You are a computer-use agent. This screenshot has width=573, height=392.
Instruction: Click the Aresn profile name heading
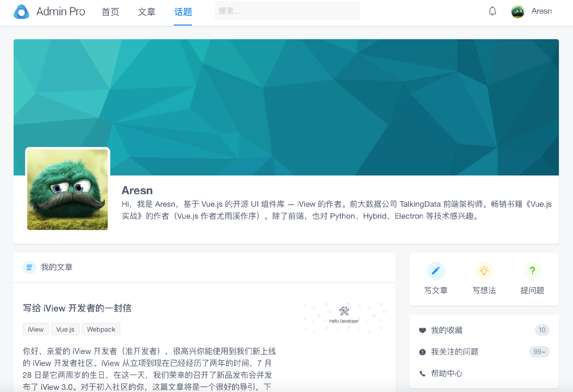(x=137, y=190)
